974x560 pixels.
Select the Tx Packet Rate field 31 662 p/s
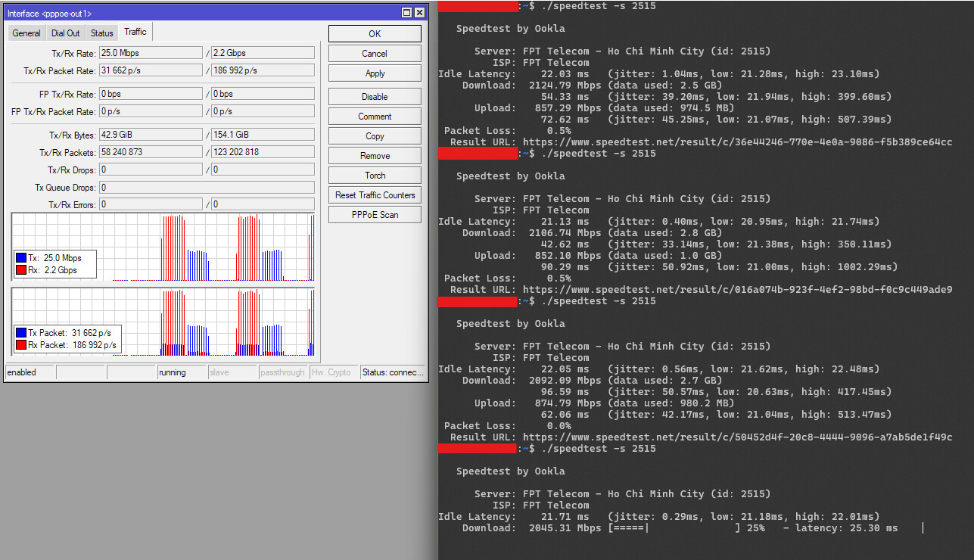151,70
